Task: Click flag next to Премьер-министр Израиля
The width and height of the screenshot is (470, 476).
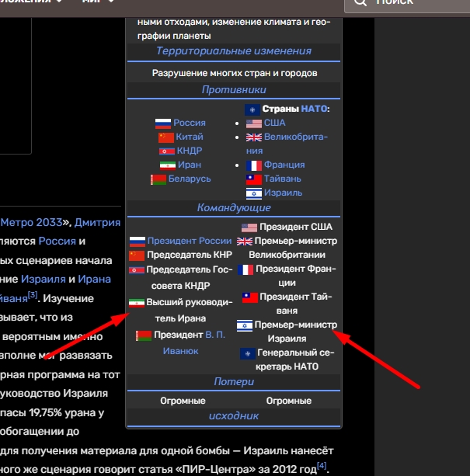Action: 245,325
